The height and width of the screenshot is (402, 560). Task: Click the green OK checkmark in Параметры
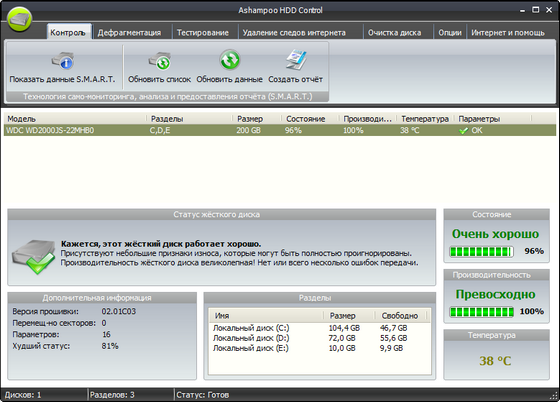pos(463,131)
